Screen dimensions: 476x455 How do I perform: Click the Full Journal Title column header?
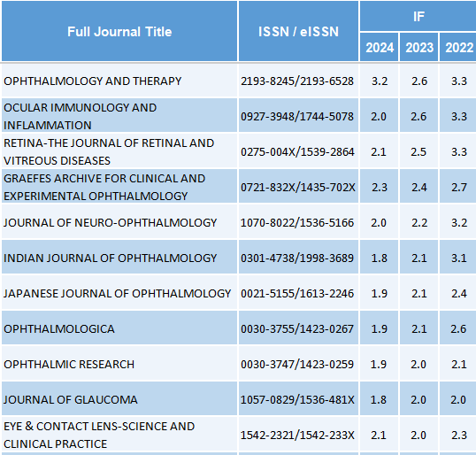[119, 32]
